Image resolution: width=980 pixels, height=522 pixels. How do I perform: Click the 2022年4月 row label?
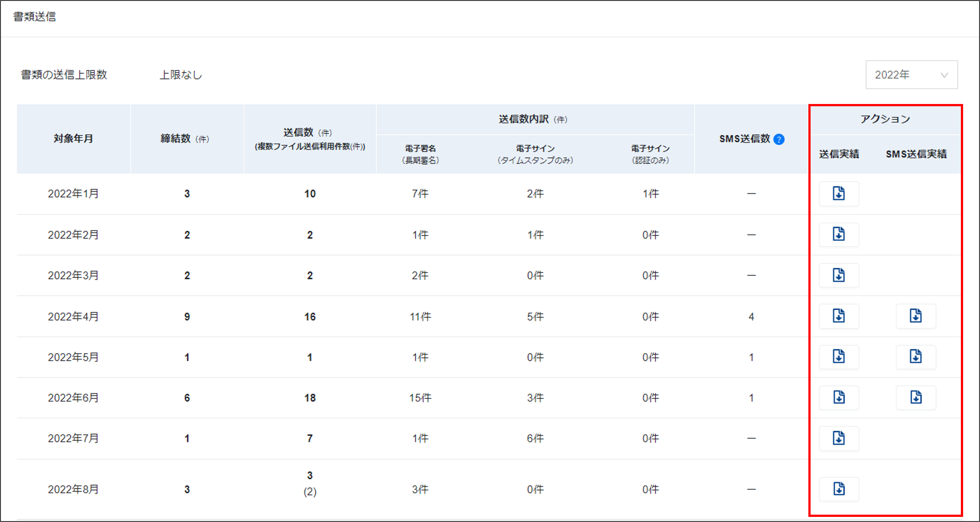[73, 316]
